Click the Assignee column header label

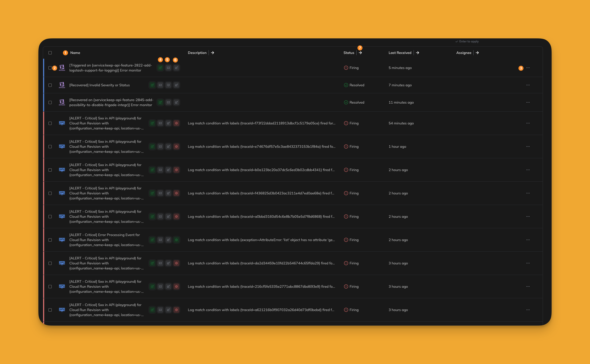pyautogui.click(x=464, y=53)
